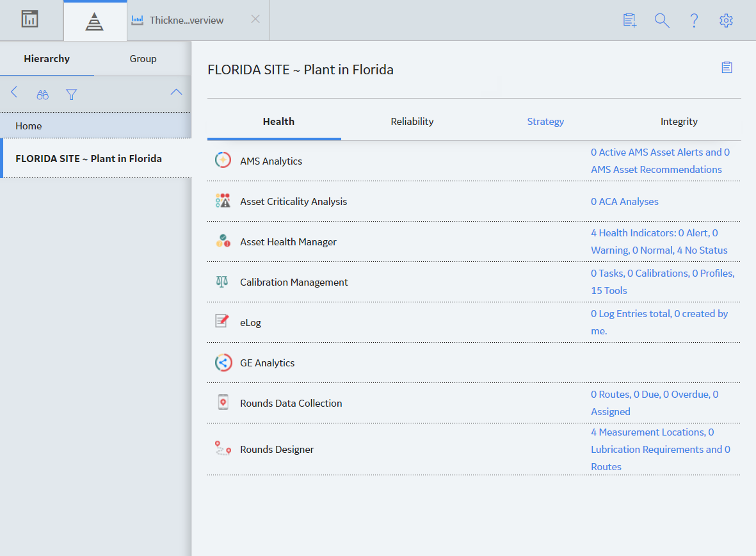Open the 0 ACA Analyses link
The image size is (756, 556).
coord(625,201)
